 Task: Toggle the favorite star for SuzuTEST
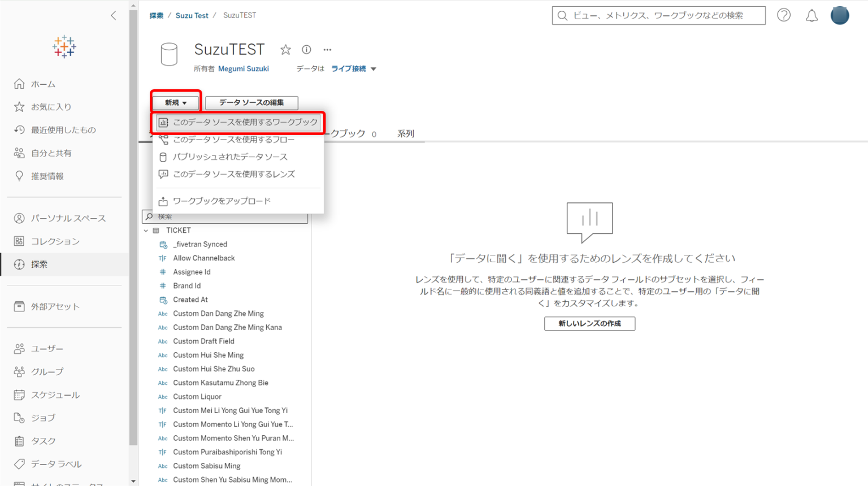pyautogui.click(x=285, y=50)
